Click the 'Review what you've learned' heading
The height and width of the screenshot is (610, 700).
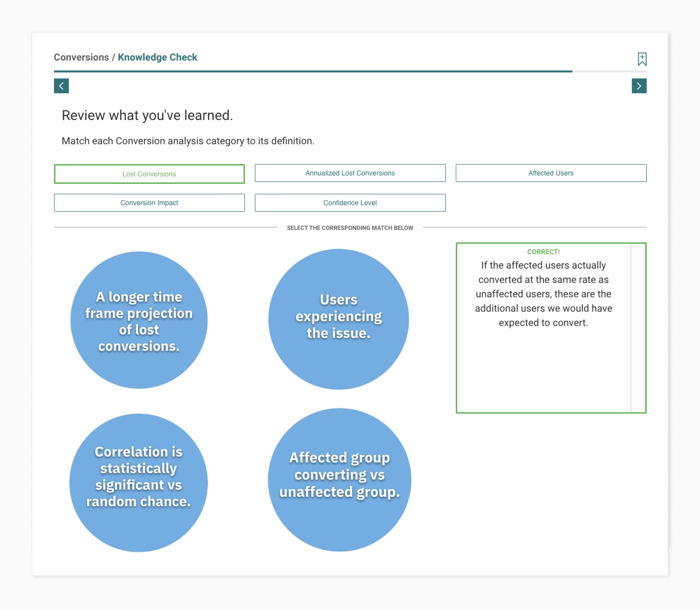(x=147, y=115)
